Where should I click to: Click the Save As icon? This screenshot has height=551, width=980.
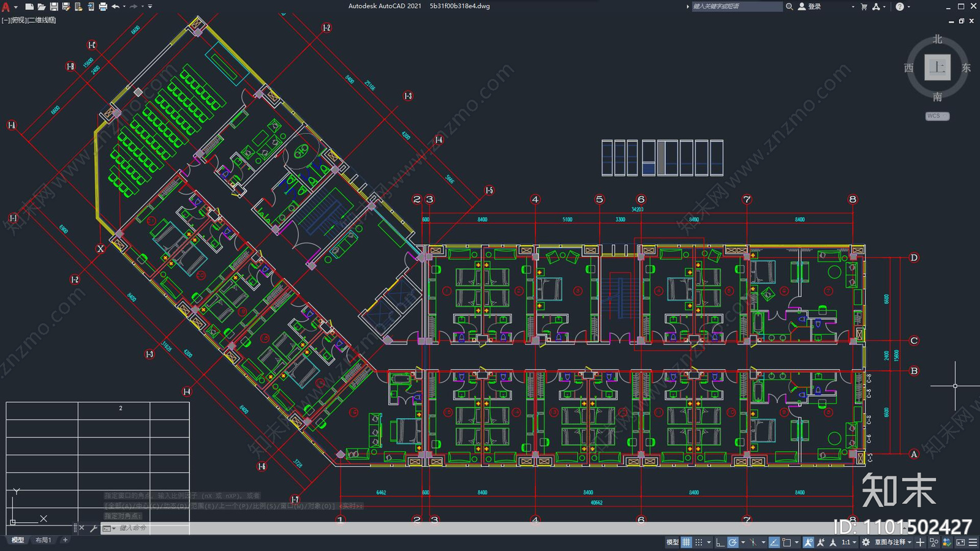pos(66,7)
